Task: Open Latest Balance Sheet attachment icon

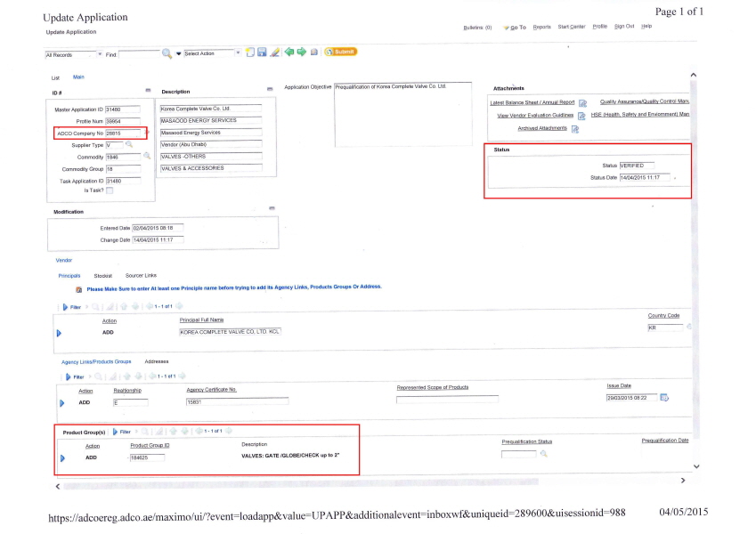Action: point(582,103)
